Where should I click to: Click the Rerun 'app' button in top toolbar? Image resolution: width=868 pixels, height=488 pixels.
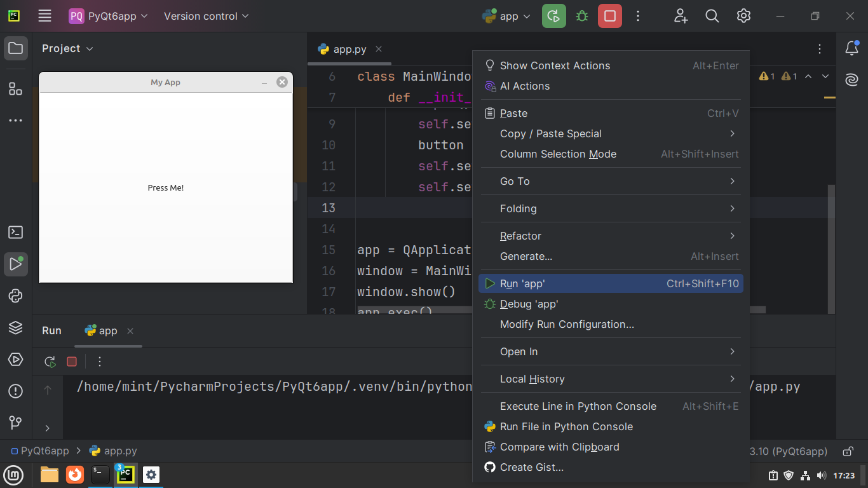[x=554, y=16]
